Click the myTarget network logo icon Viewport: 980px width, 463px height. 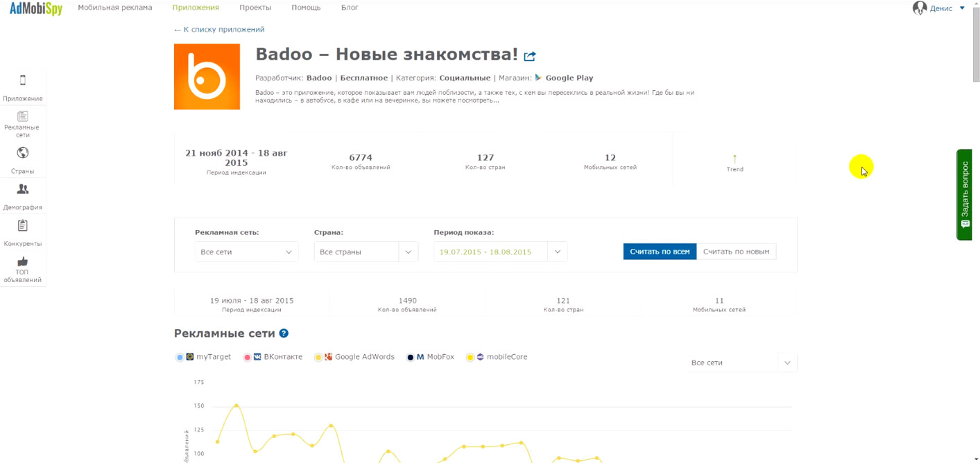pos(190,357)
